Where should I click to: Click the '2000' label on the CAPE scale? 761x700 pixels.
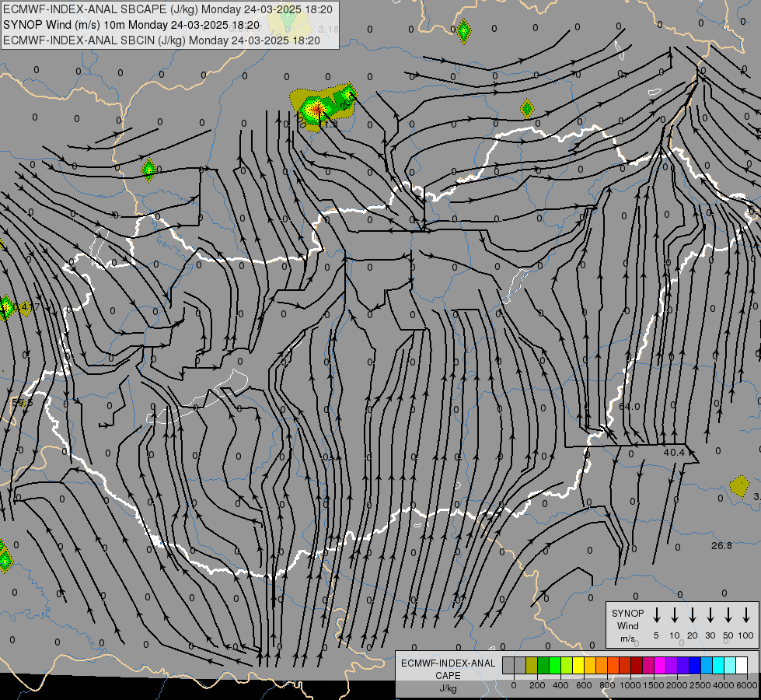click(677, 685)
